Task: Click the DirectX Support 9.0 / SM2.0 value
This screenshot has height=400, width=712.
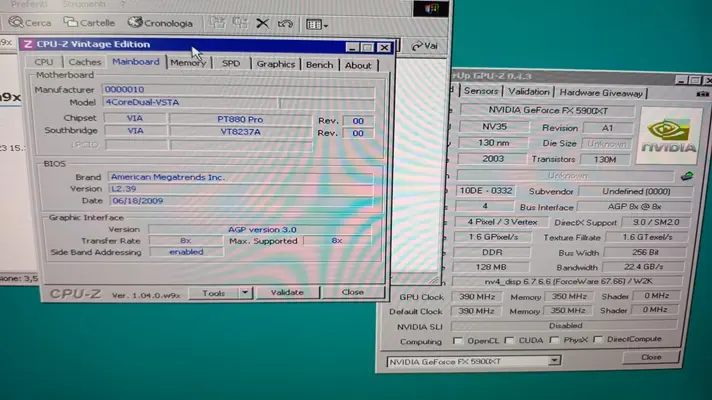Action: (656, 222)
